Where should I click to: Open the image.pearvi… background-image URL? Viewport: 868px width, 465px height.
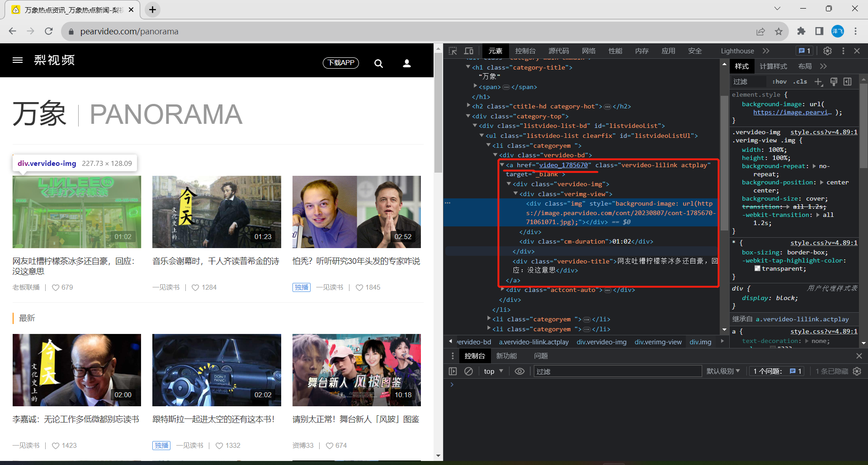coord(792,112)
